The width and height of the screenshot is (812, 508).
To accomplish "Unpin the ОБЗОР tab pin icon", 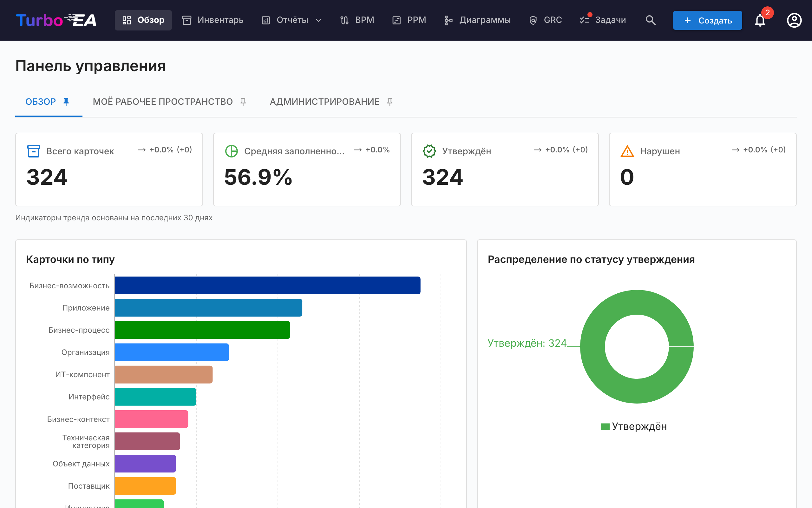I will (66, 102).
